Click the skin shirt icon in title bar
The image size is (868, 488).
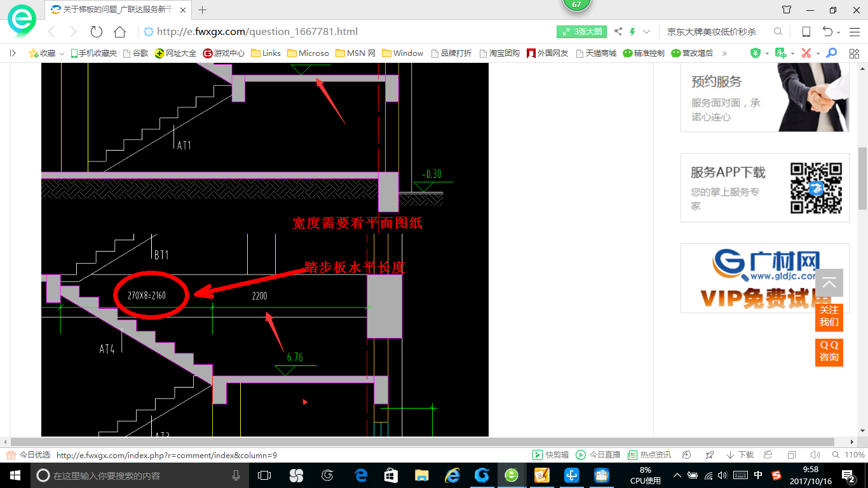(x=787, y=10)
